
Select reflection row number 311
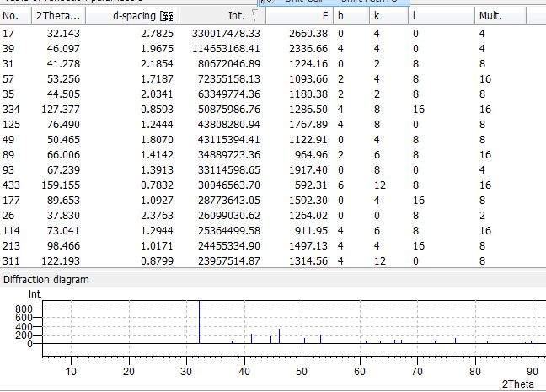[273, 261]
